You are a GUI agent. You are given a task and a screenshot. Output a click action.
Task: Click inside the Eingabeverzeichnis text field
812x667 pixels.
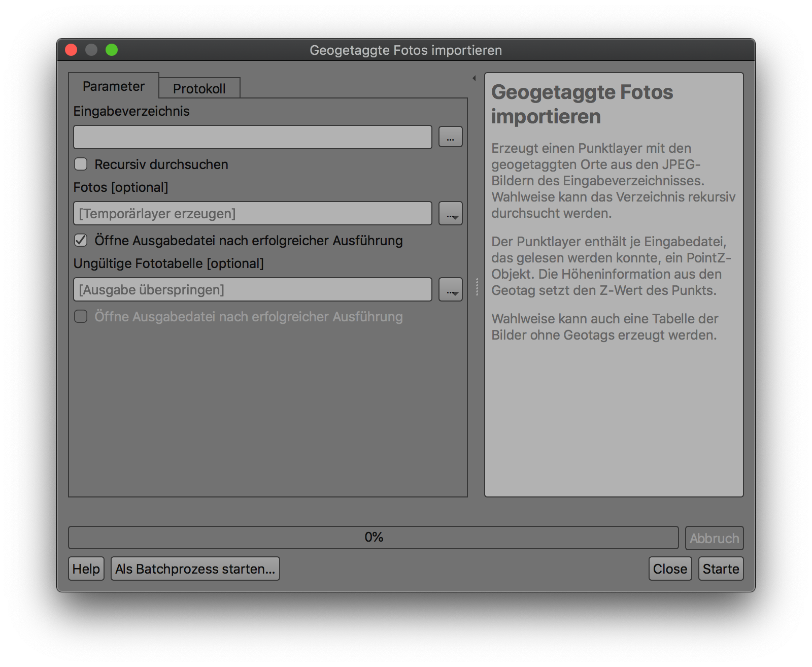(252, 136)
